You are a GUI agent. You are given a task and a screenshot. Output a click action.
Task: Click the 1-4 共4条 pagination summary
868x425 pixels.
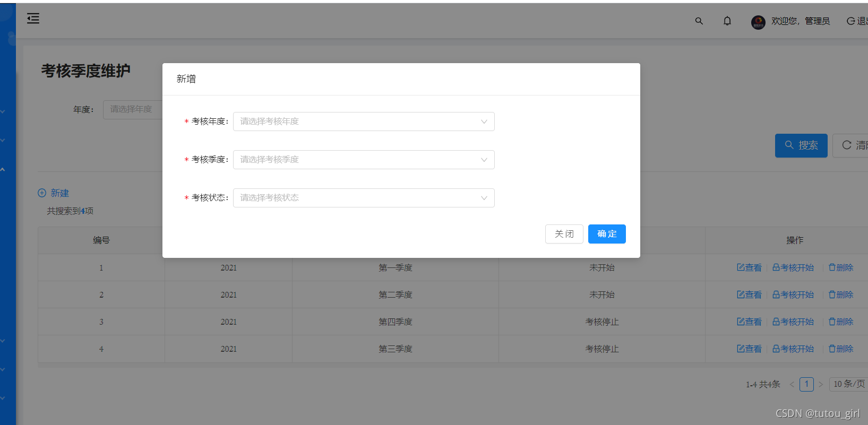coord(763,385)
